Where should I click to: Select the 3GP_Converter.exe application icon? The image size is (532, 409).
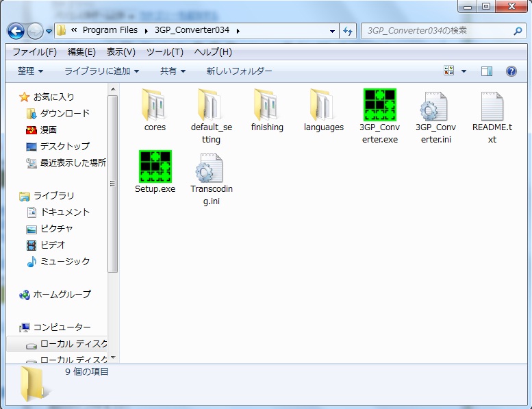[x=380, y=105]
